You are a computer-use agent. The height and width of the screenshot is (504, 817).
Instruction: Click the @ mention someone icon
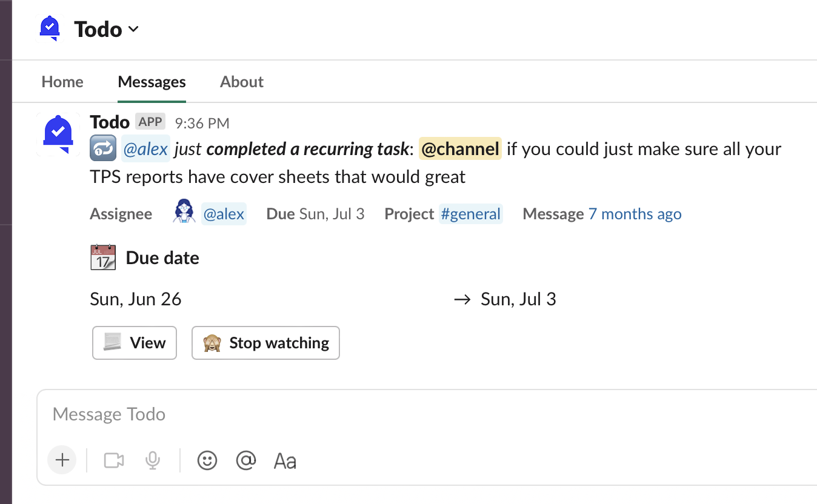pos(246,461)
